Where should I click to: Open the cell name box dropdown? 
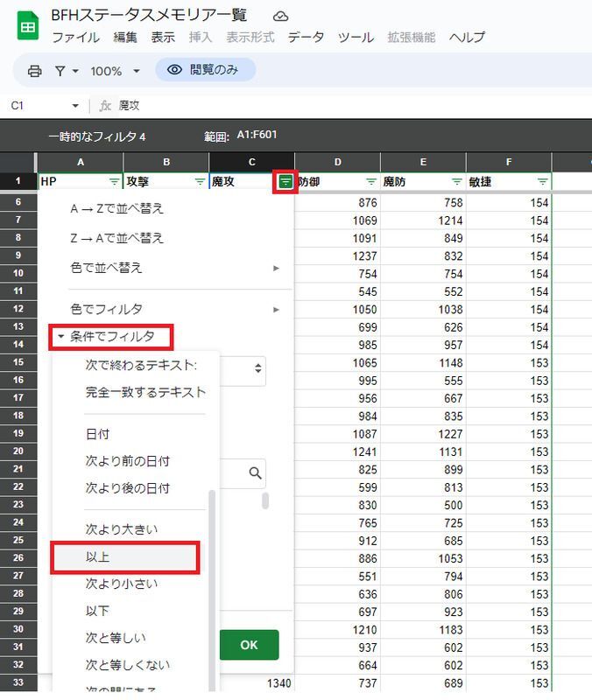tap(74, 106)
